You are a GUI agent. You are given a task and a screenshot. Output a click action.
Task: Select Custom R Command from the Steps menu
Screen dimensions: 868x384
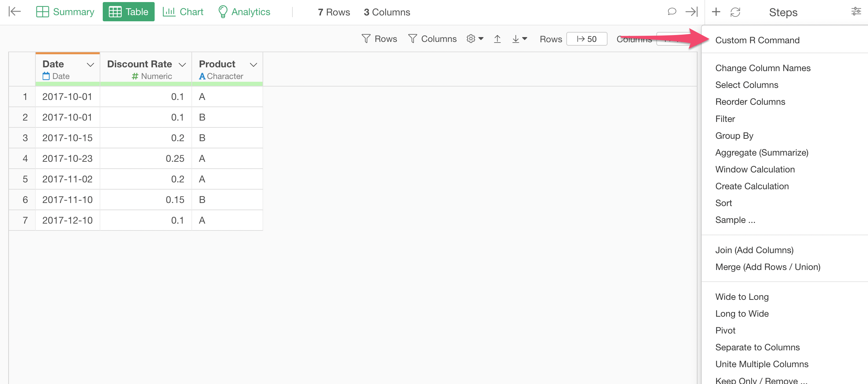(757, 40)
